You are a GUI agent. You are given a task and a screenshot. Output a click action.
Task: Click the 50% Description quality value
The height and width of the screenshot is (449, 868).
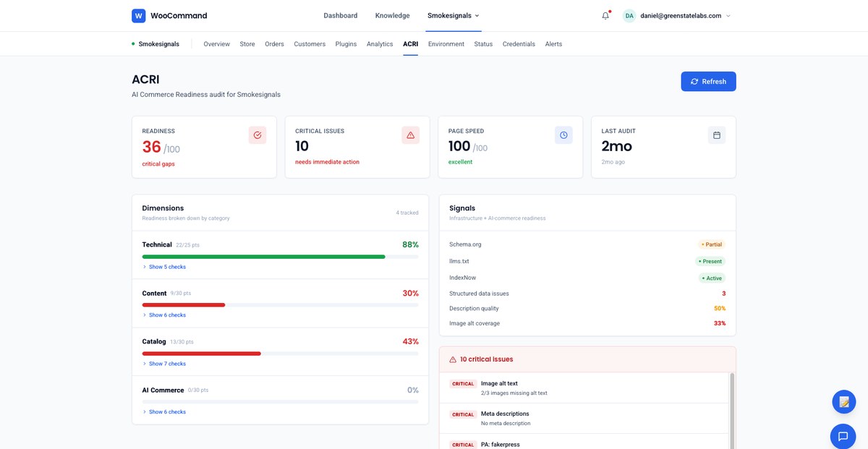coord(720,309)
